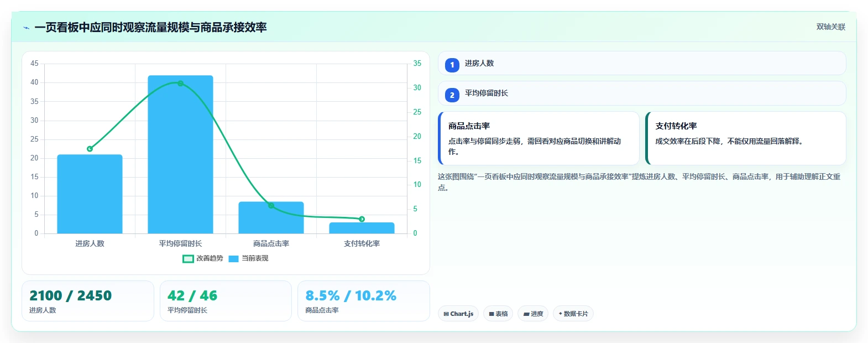
Task: Click the chart description paragraph starting 这张图围绕
Action: click(x=639, y=182)
